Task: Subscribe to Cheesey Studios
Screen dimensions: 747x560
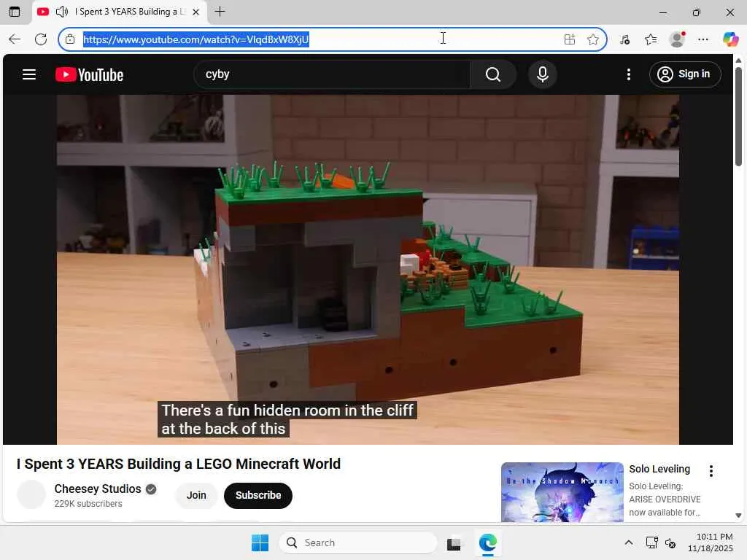Action: [258, 495]
